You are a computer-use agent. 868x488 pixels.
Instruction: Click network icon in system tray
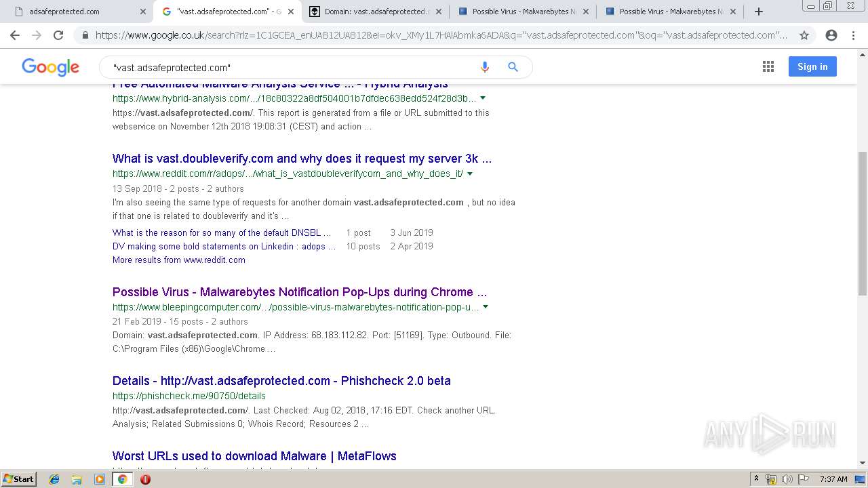tap(771, 479)
